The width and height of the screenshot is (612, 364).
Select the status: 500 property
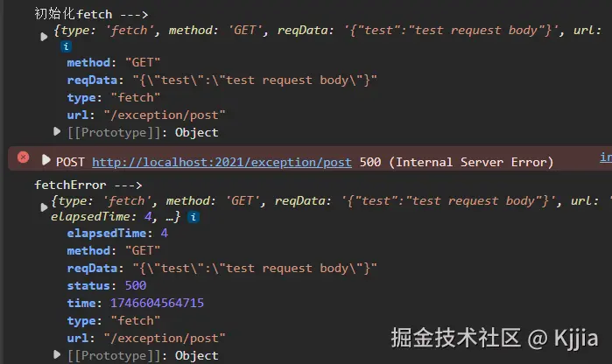pyautogui.click(x=106, y=285)
